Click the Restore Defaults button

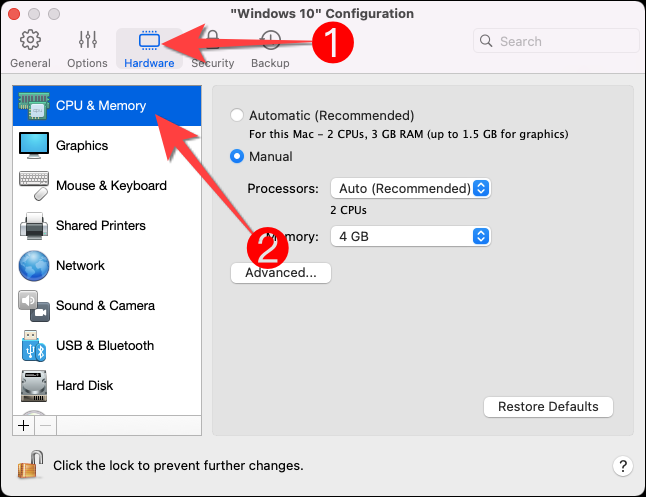(548, 407)
